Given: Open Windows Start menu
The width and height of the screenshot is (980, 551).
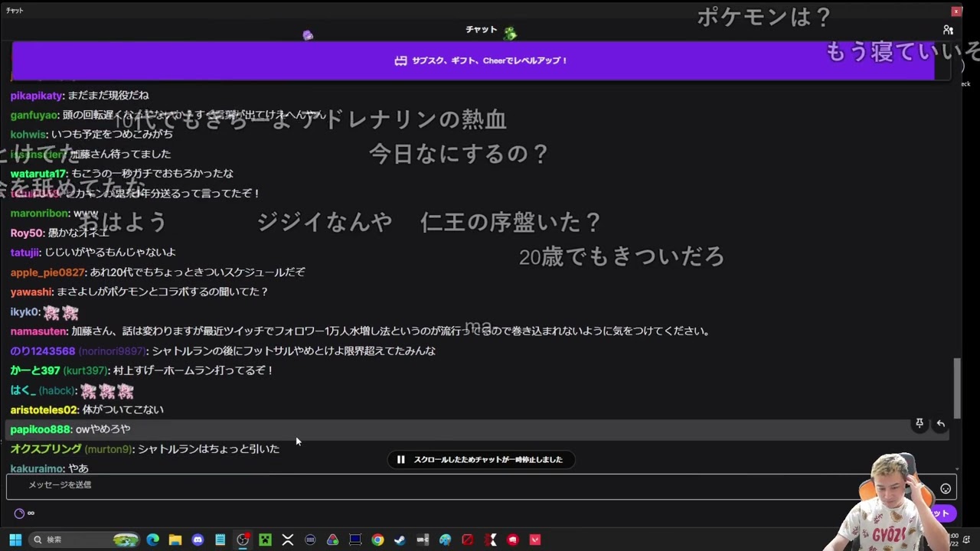Looking at the screenshot, I should (x=15, y=540).
